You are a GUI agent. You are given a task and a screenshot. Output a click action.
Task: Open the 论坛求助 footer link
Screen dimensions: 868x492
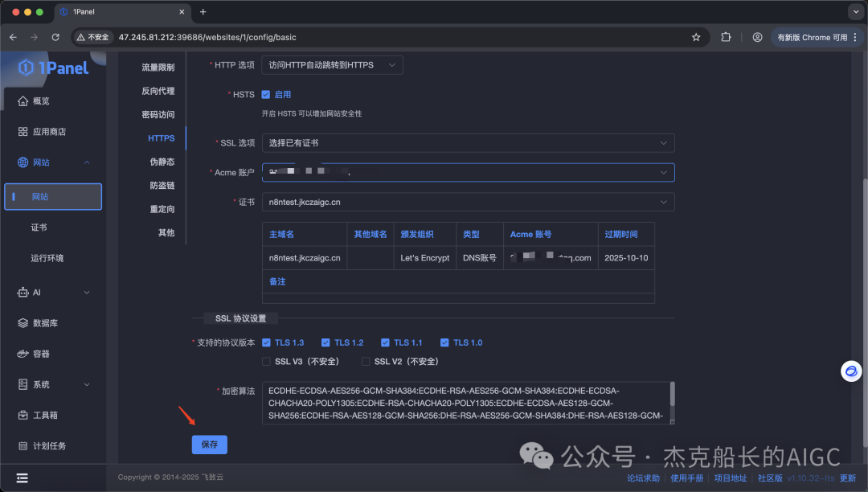[643, 478]
